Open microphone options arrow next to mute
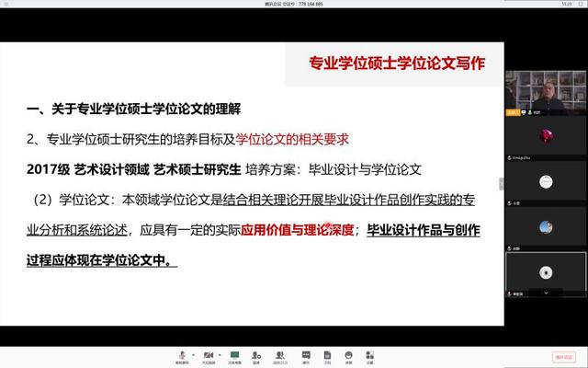588x368 pixels. [x=194, y=354]
